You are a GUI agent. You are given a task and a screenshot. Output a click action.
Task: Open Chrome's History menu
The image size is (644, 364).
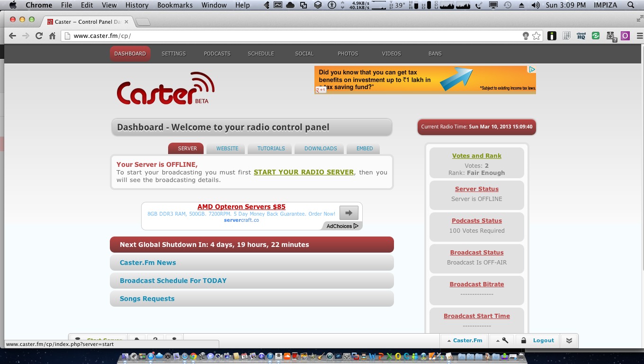point(137,5)
